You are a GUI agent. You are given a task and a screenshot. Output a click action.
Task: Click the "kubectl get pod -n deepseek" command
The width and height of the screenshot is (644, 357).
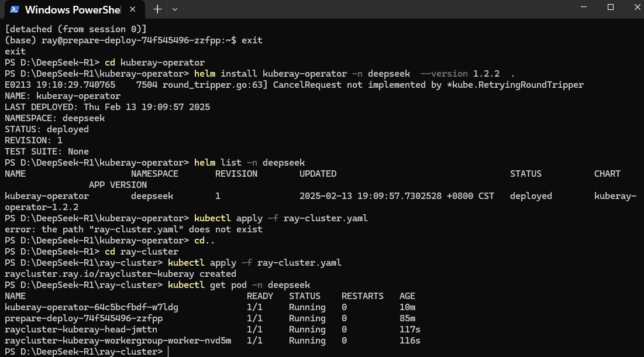pyautogui.click(x=239, y=285)
